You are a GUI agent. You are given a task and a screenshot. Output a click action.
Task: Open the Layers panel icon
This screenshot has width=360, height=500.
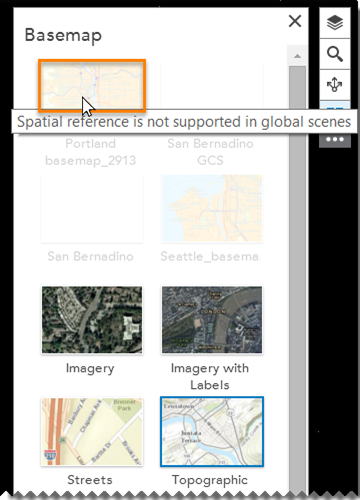tap(335, 23)
